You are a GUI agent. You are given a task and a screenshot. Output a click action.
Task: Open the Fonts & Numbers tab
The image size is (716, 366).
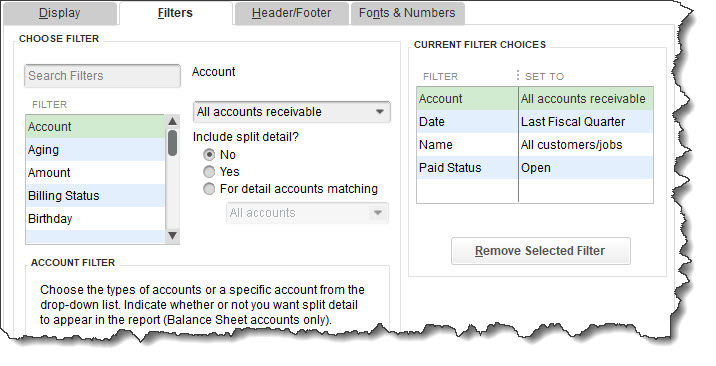click(x=407, y=13)
